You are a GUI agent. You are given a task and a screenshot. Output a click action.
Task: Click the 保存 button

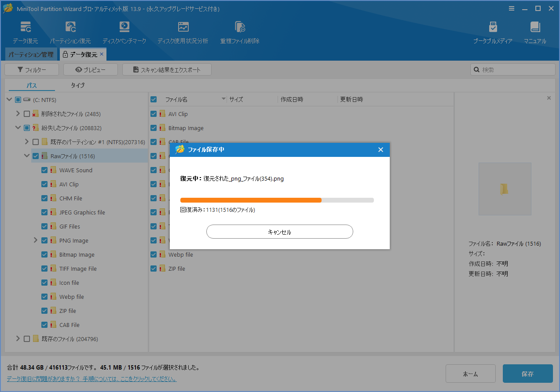coord(528,374)
